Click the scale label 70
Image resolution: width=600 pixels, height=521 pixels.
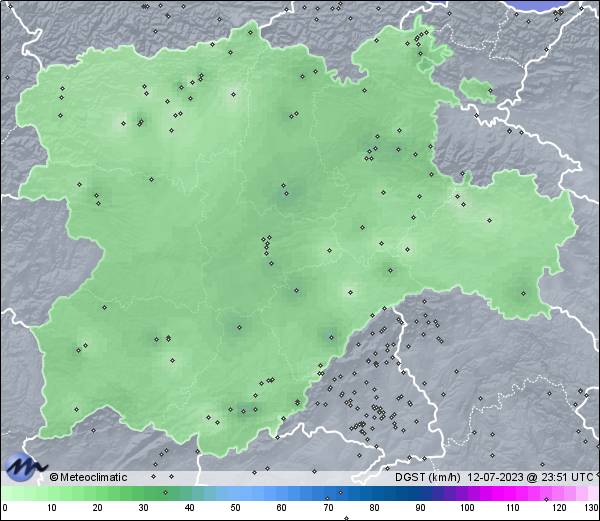tap(328, 508)
